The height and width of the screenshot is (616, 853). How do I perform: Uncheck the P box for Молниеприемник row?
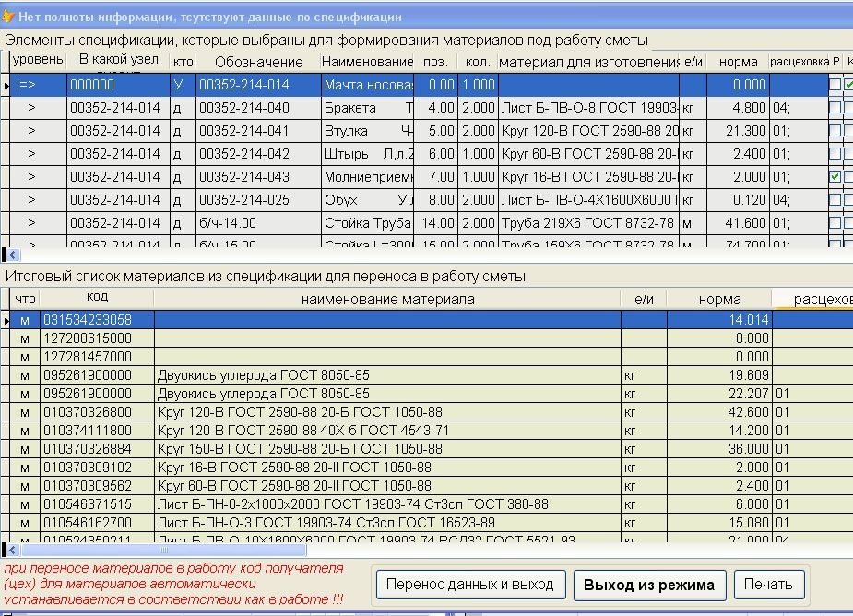point(835,176)
